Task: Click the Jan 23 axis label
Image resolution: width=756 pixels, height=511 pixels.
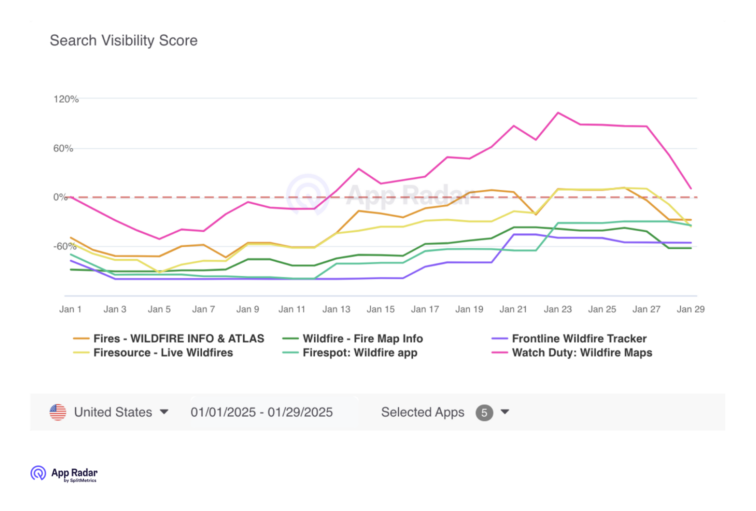Action: tap(558, 309)
